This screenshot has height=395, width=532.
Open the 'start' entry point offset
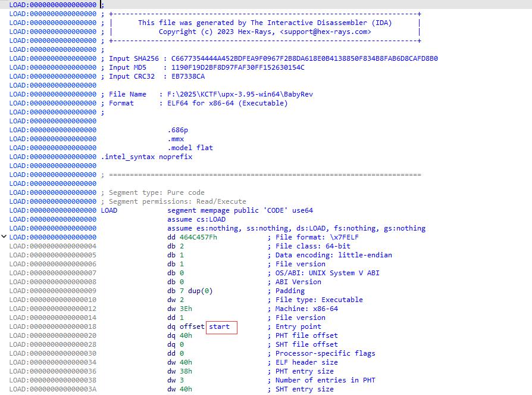pos(219,326)
